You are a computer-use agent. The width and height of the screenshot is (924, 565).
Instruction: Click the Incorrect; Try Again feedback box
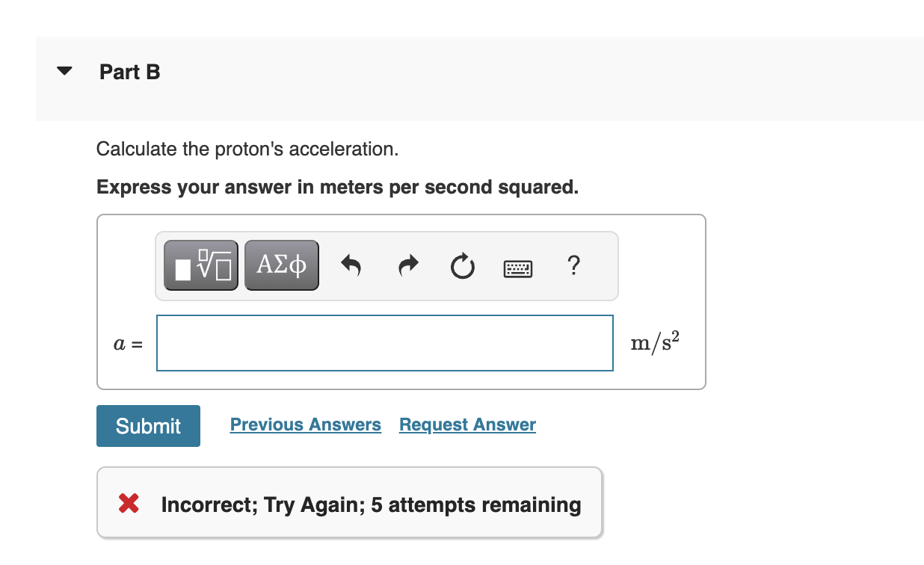350,503
